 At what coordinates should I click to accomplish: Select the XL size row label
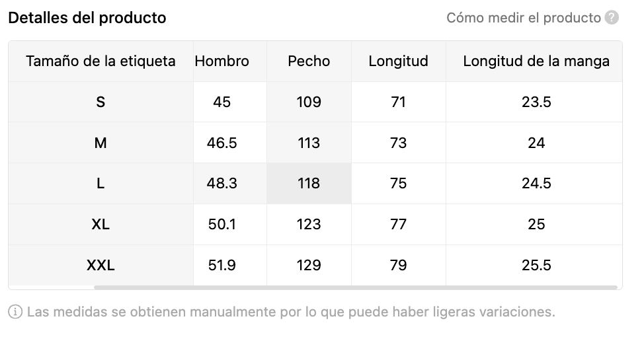(101, 224)
